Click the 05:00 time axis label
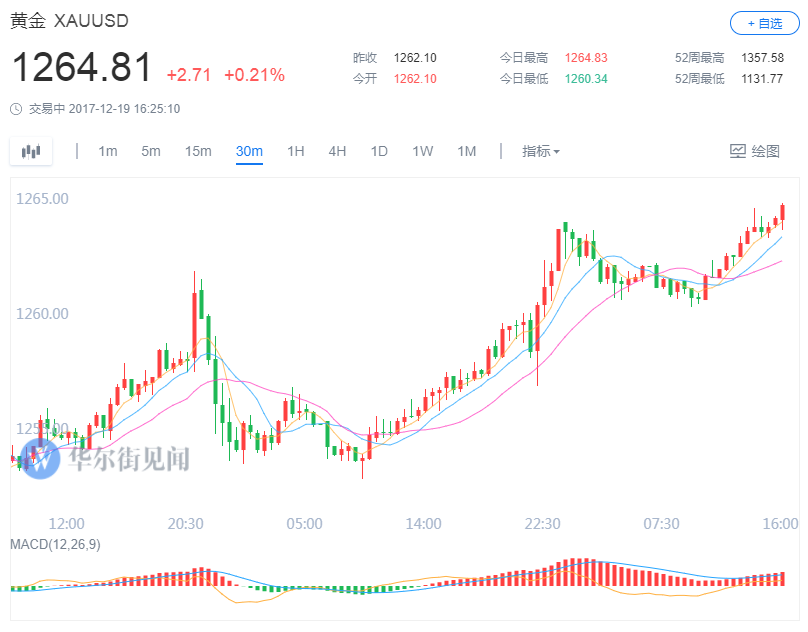Image resolution: width=808 pixels, height=632 pixels. point(305,524)
